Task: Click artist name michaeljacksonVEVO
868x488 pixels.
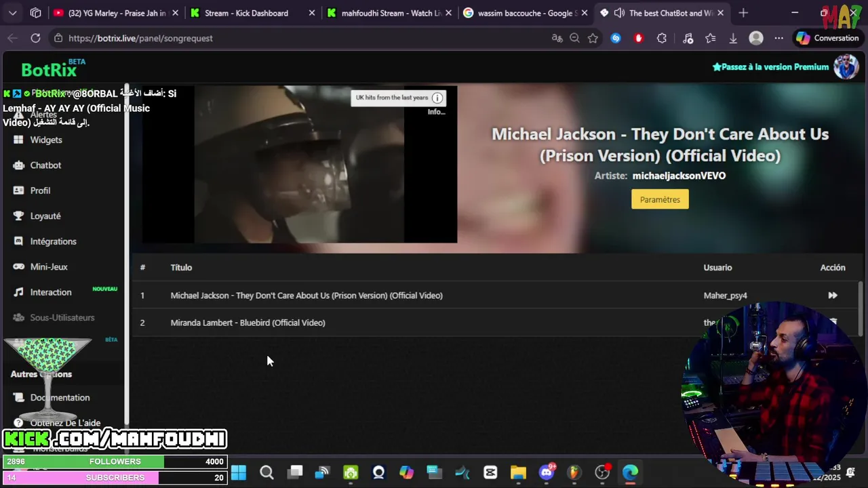Action: coord(679,176)
